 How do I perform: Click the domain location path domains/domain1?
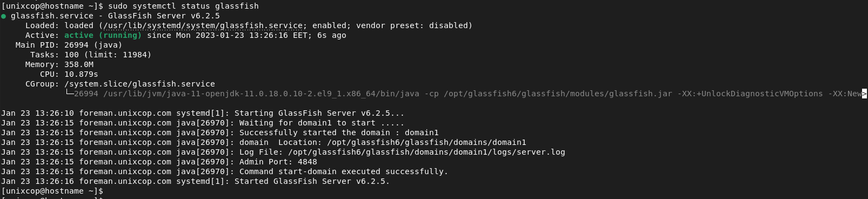(426, 142)
